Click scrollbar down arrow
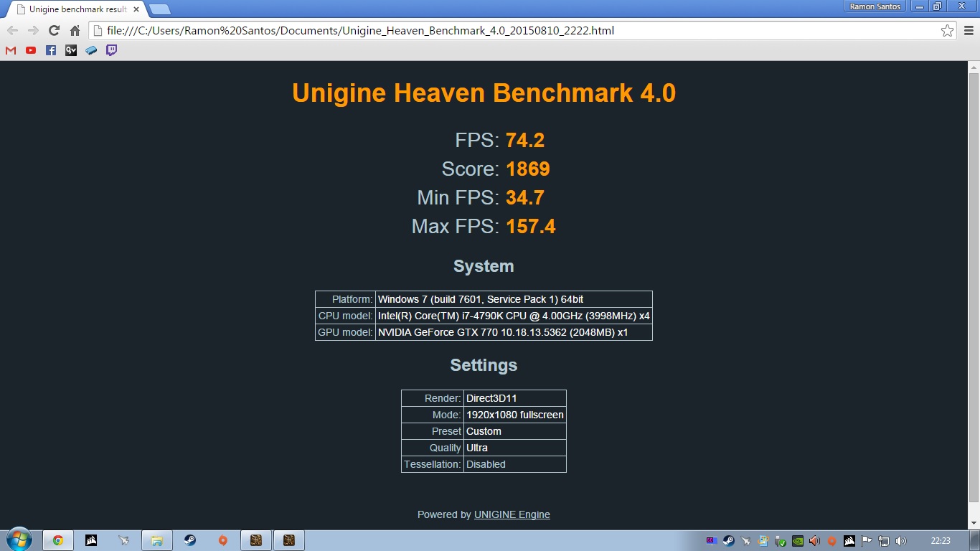The width and height of the screenshot is (980, 551). coord(974,523)
